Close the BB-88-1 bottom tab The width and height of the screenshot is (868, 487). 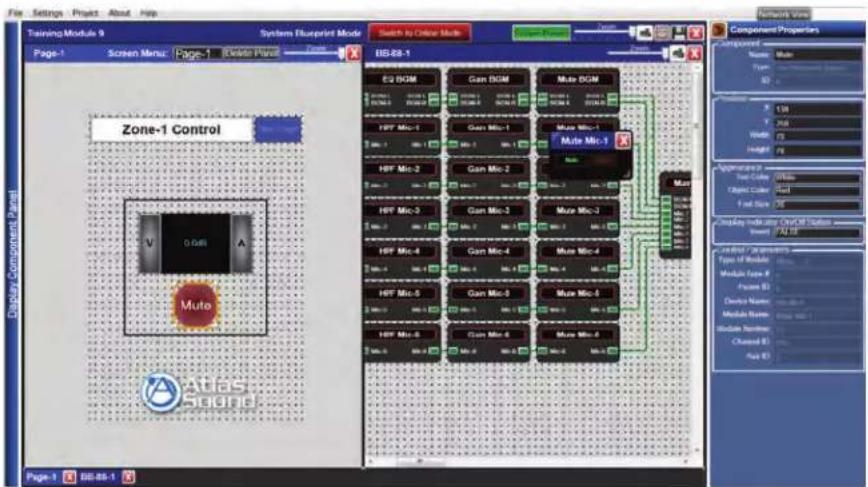point(128,477)
